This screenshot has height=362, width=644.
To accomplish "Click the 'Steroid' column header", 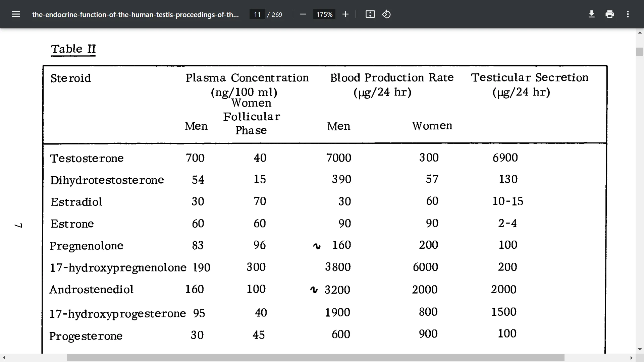I will click(x=70, y=78).
